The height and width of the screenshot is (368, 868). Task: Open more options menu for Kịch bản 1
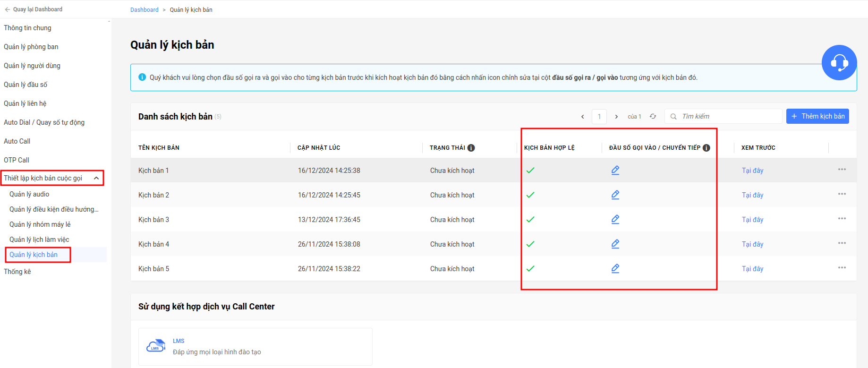tap(842, 169)
